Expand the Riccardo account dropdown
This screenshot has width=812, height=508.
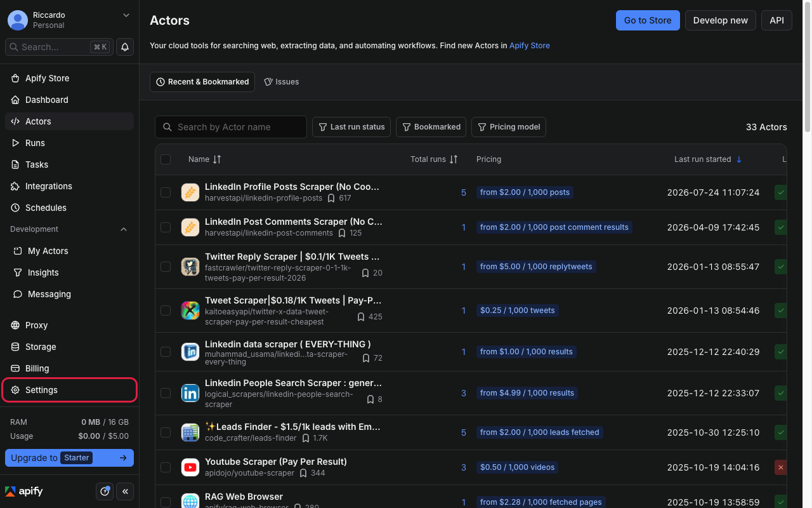pyautogui.click(x=126, y=15)
